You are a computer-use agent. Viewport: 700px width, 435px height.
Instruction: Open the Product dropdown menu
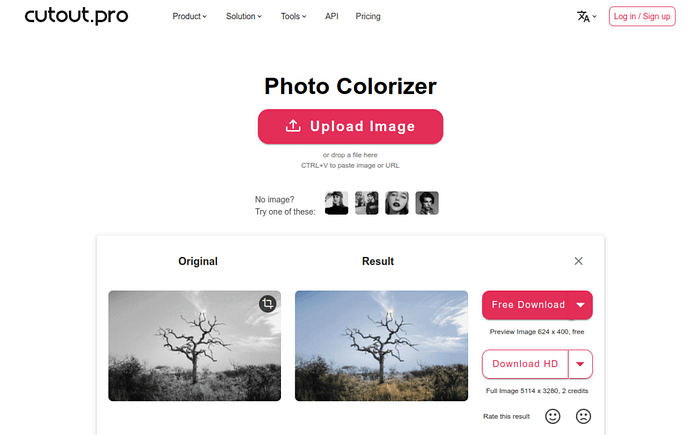coord(189,17)
